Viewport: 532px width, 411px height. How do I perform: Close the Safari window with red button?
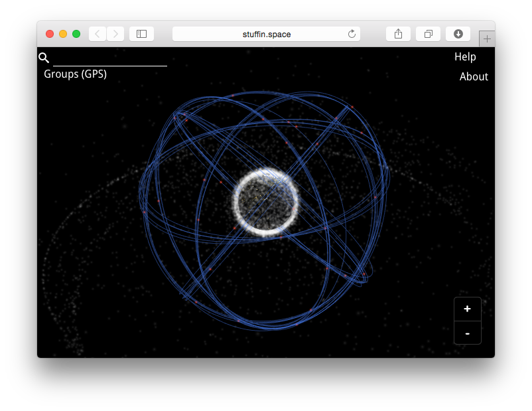50,34
